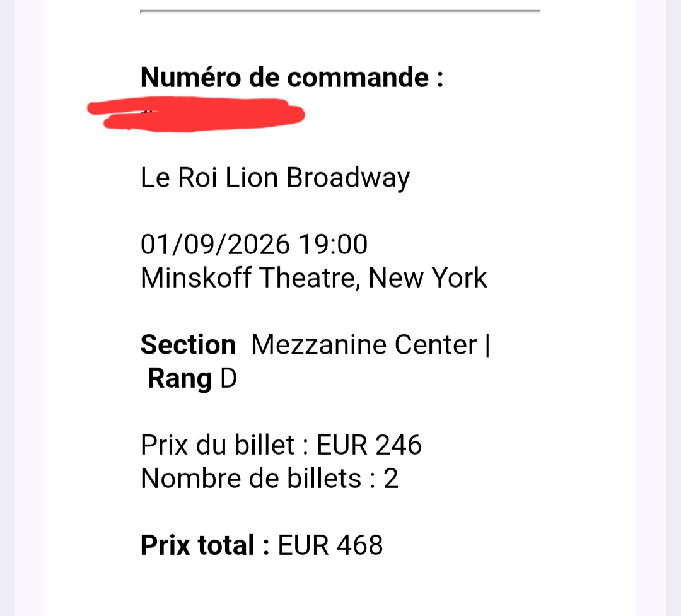Click the word "Broadway" in the title
The width and height of the screenshot is (681, 616).
point(348,178)
